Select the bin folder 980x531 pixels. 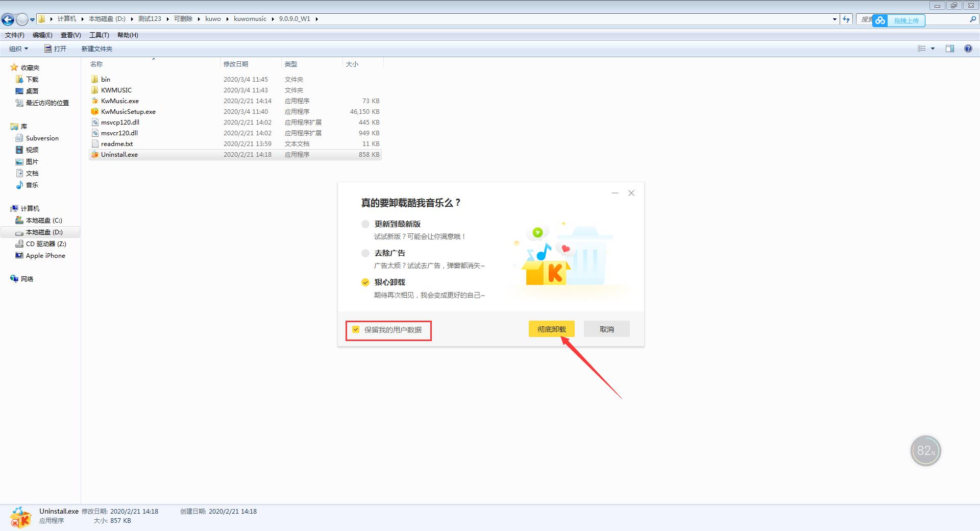coord(235,79)
